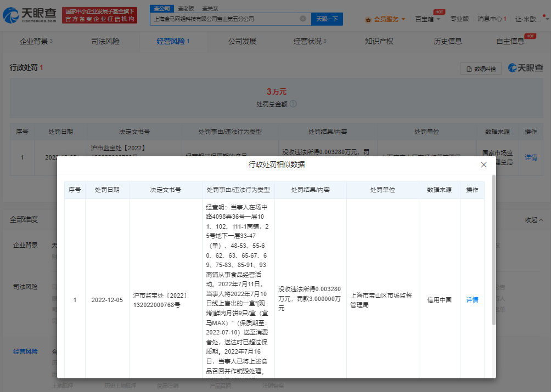The width and height of the screenshot is (551, 392).
Task: Expand the 百宝箱 menu
Action: pyautogui.click(x=424, y=19)
